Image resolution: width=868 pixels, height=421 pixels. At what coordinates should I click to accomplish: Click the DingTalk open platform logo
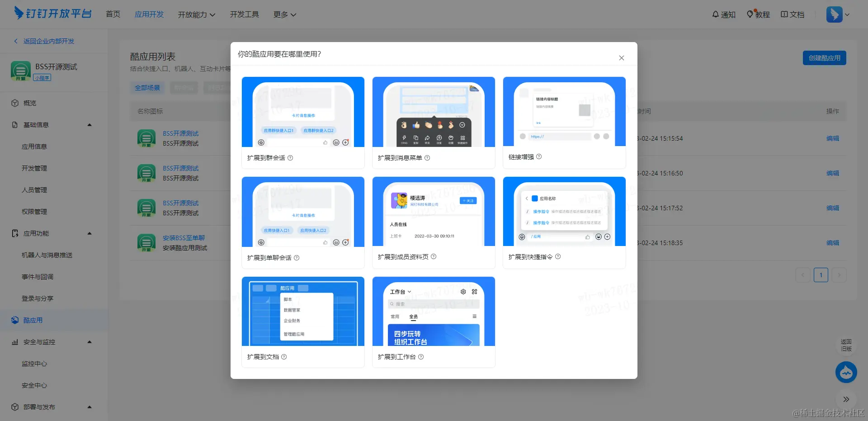point(53,13)
